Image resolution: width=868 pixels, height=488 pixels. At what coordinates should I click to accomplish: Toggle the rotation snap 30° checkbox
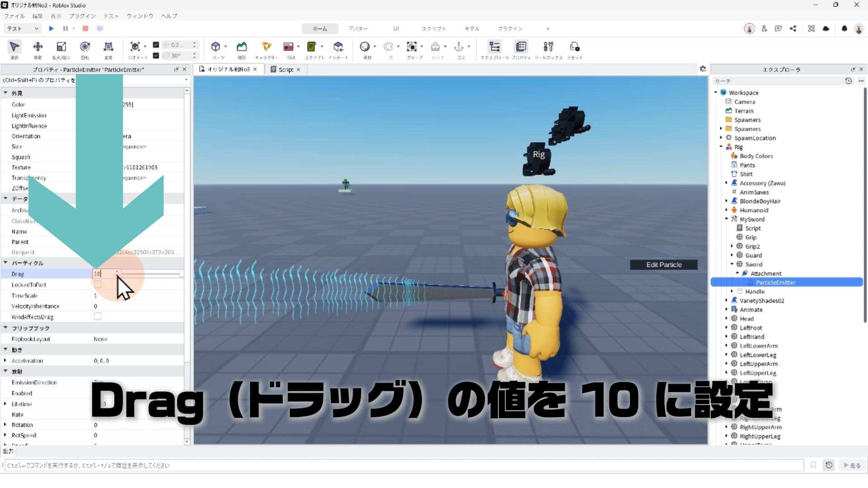point(156,56)
